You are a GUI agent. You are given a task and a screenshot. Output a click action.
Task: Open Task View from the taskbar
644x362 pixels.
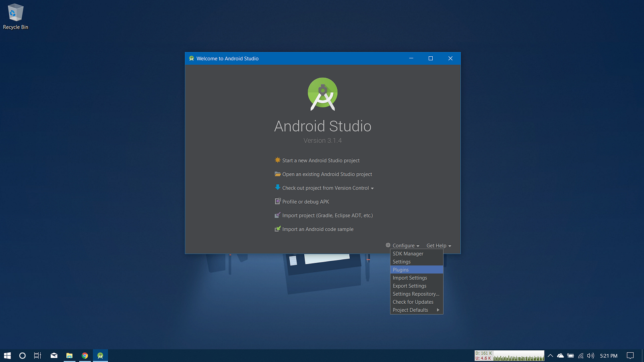pos(37,356)
